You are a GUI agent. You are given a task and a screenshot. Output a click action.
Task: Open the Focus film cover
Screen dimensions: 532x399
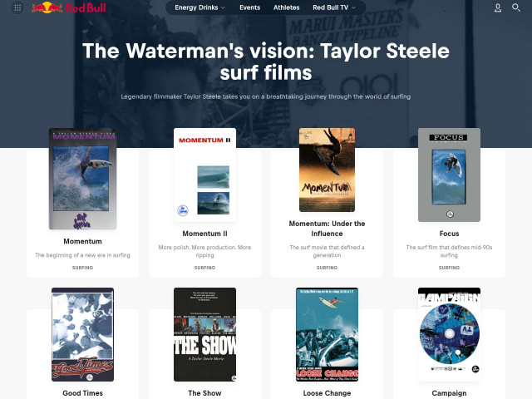click(x=449, y=175)
